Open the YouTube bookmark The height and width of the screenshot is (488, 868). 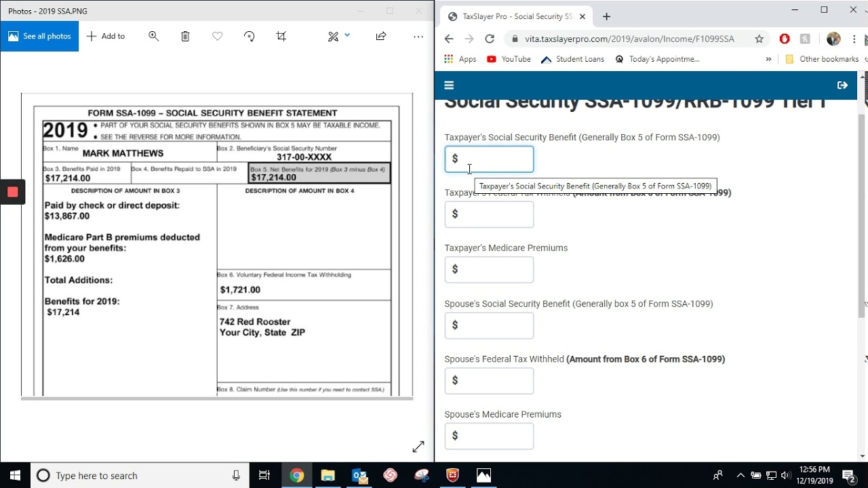(509, 59)
